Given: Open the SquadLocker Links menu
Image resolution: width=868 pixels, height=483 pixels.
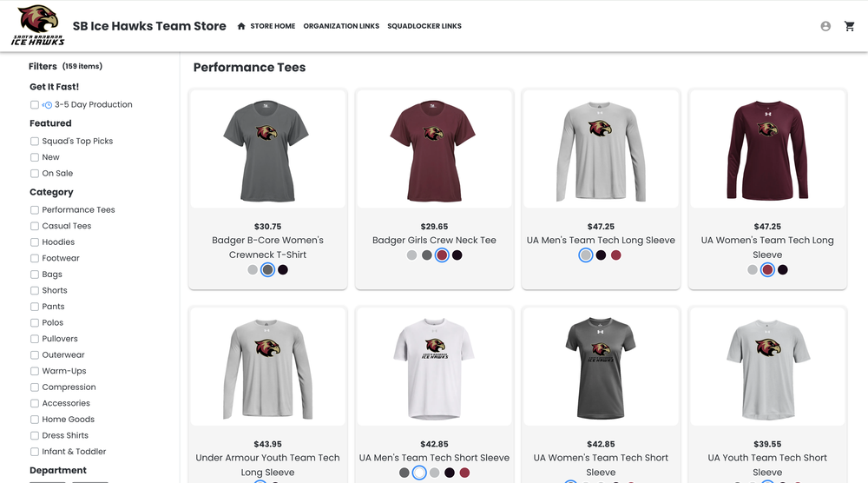Looking at the screenshot, I should click(424, 26).
